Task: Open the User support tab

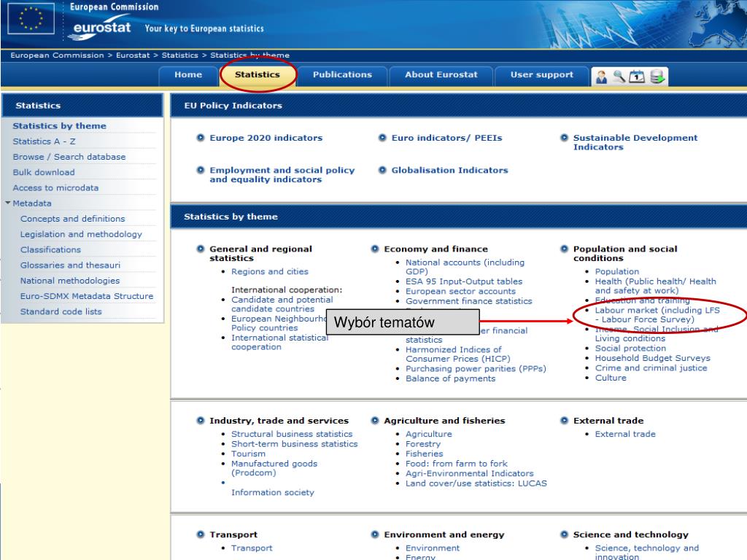Action: click(542, 75)
